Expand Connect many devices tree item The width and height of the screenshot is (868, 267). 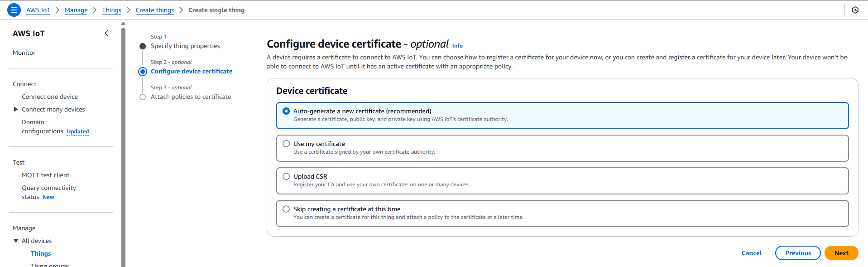[16, 109]
